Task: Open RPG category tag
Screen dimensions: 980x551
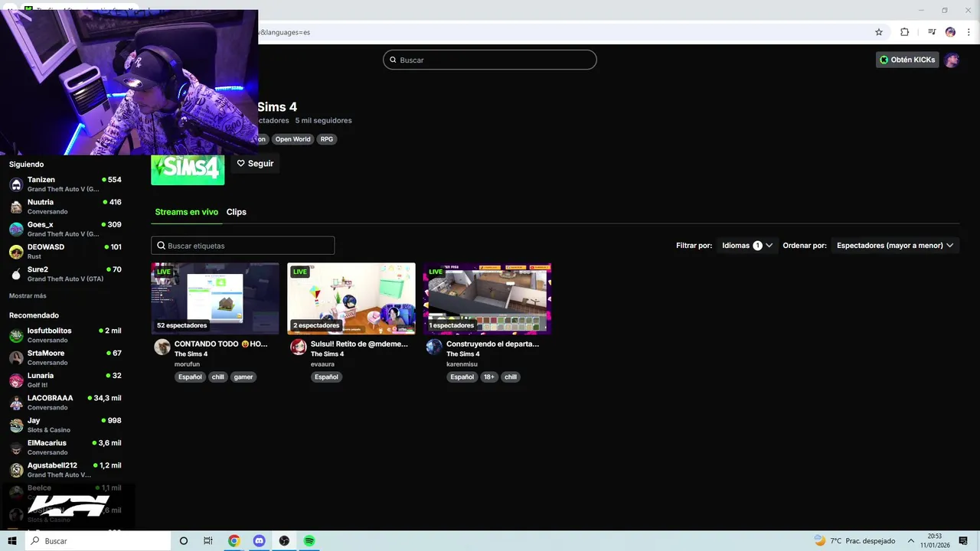Action: [x=327, y=139]
